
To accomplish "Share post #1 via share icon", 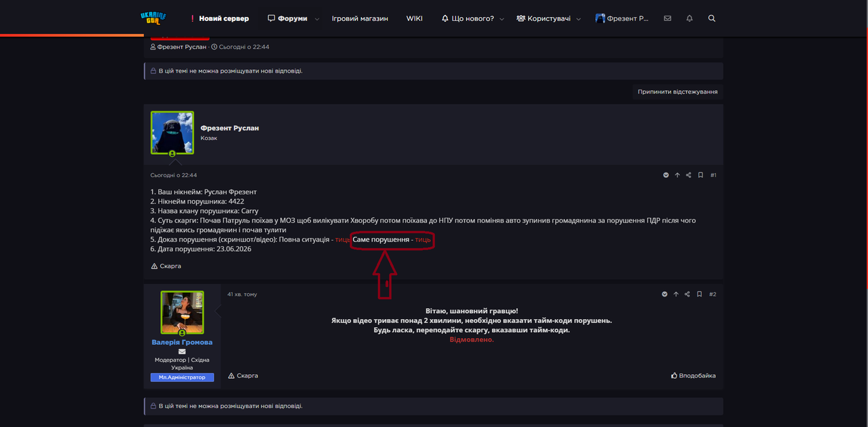I will 689,175.
